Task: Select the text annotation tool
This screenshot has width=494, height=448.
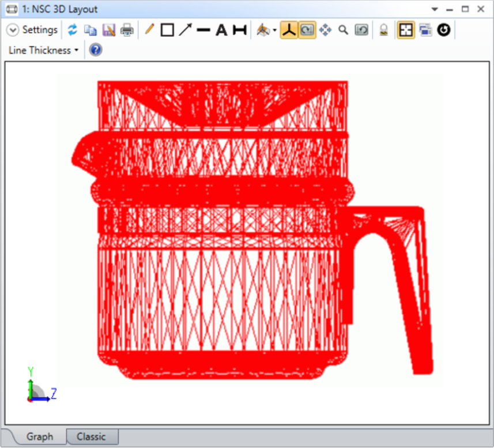Action: click(221, 29)
